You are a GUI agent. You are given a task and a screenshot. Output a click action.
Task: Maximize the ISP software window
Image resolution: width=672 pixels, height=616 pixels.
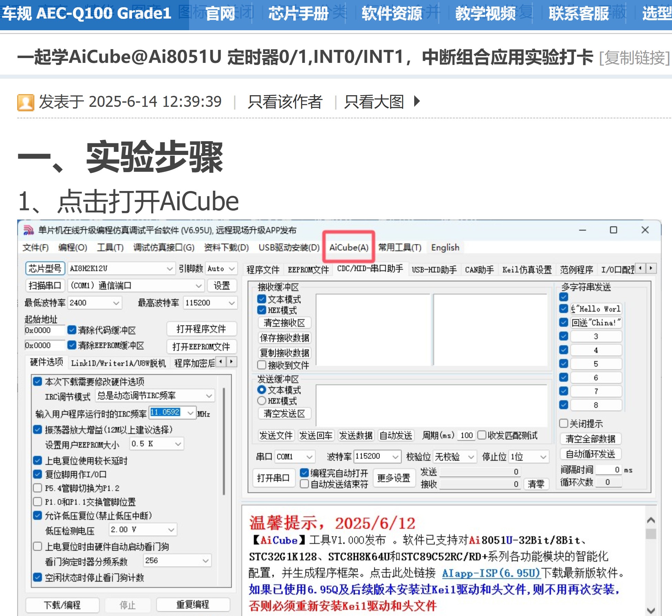click(x=614, y=230)
